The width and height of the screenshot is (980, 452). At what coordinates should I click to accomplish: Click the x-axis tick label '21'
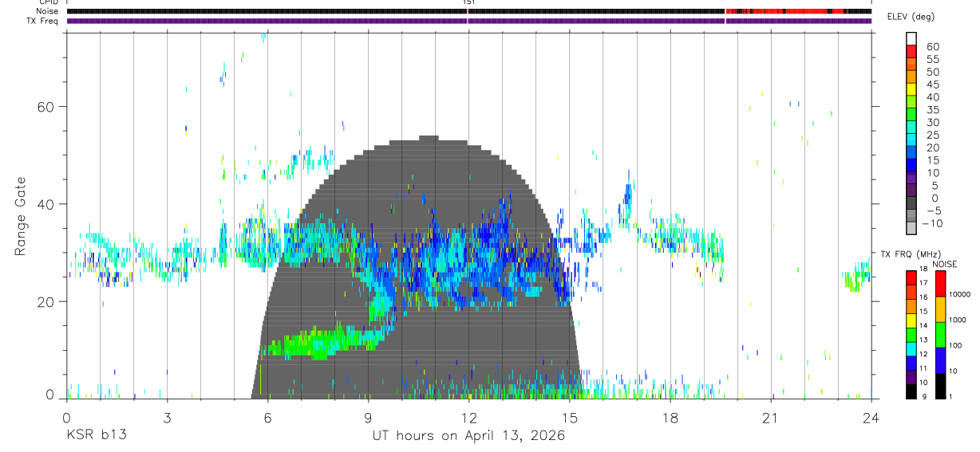pyautogui.click(x=770, y=417)
